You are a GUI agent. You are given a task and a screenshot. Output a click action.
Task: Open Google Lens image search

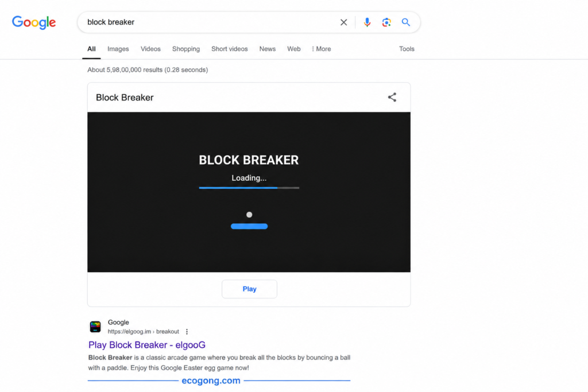(386, 22)
